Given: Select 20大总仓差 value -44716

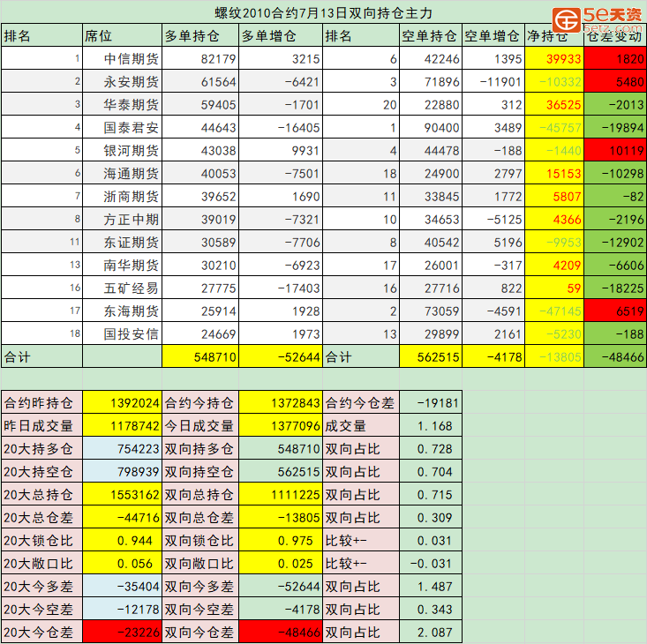Looking at the screenshot, I should 122,517.
